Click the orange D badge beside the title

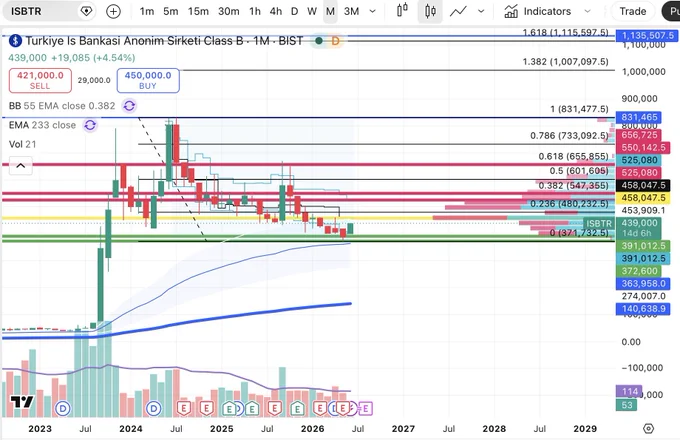[335, 41]
